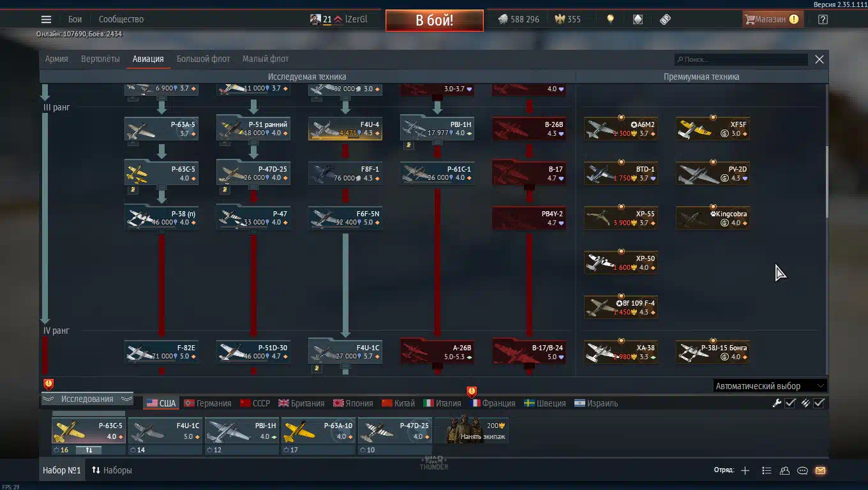This screenshot has height=490, width=868.
Task: Open the help question mark icon
Action: point(823,19)
